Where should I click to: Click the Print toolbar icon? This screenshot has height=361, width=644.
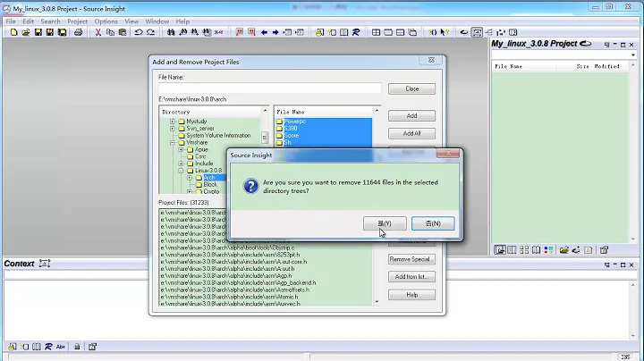[78, 32]
